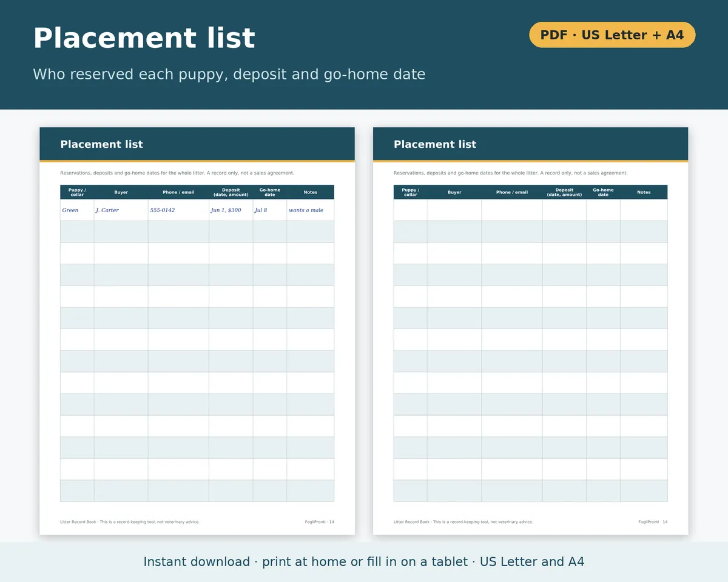Click the left page description about reservations

click(177, 173)
